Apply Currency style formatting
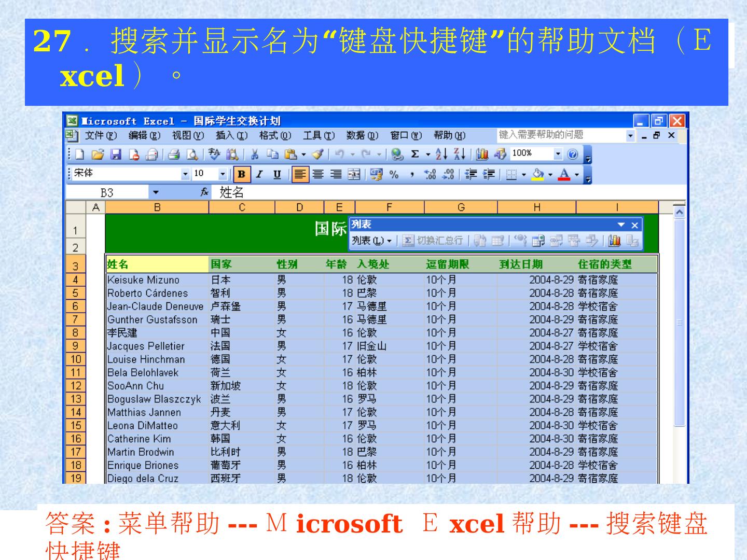The image size is (747, 560). pyautogui.click(x=376, y=175)
